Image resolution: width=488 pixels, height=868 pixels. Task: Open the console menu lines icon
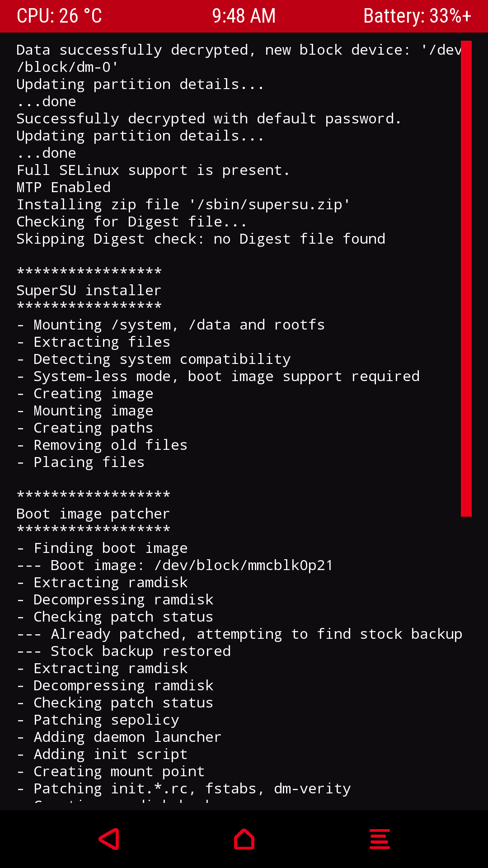pos(380,839)
